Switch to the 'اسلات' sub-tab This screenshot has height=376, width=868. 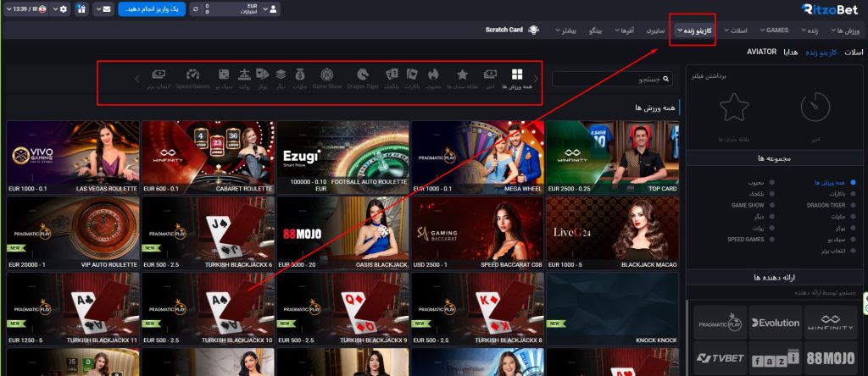click(x=853, y=52)
